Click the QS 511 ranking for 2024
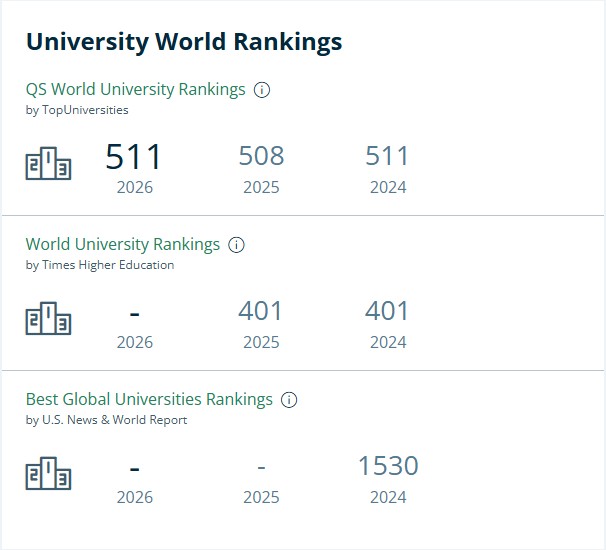This screenshot has width=606, height=550. 387,156
